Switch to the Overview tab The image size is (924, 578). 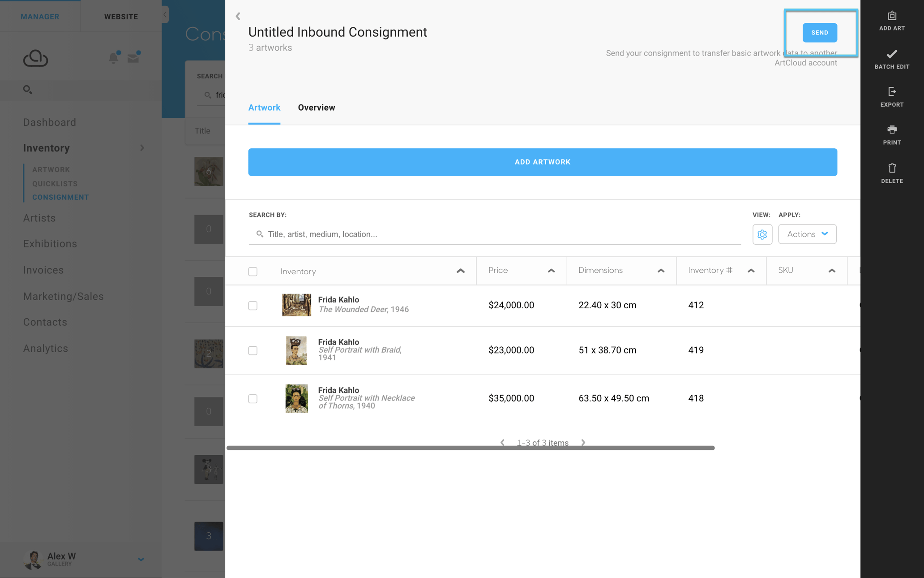pos(317,108)
